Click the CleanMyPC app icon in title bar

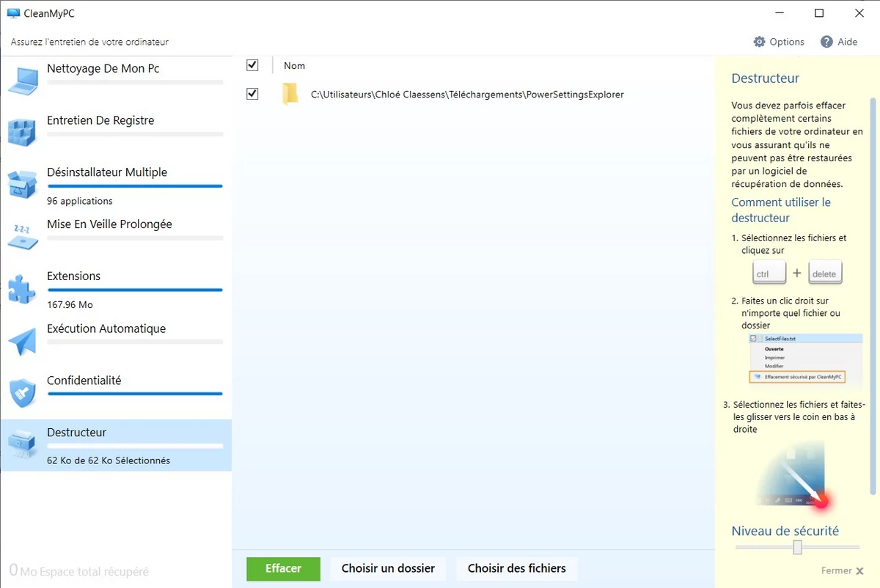[13, 12]
